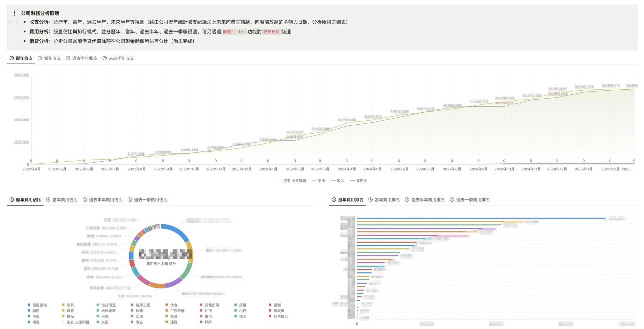Click the 2024年1月 x-axis label
Viewport: 644px width, 329px height.
pos(268,169)
